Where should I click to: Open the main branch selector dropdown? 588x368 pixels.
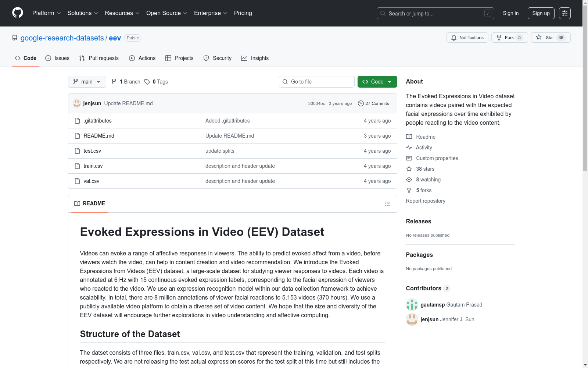pos(87,82)
